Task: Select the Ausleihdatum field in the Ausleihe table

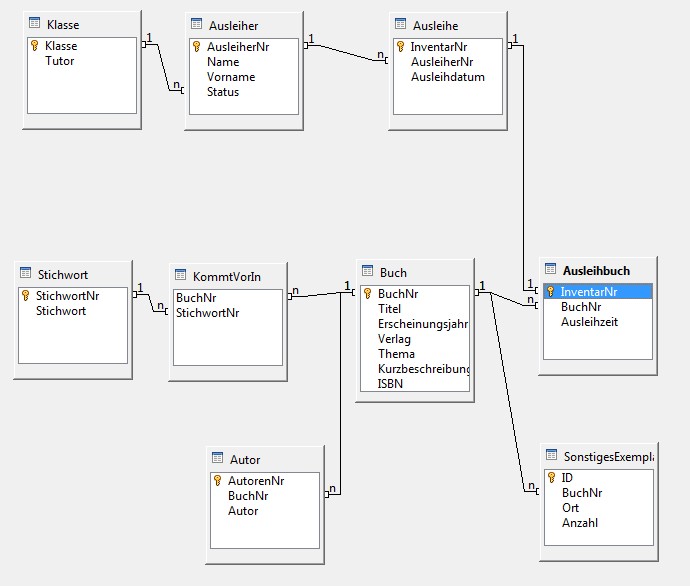Action: pos(447,77)
